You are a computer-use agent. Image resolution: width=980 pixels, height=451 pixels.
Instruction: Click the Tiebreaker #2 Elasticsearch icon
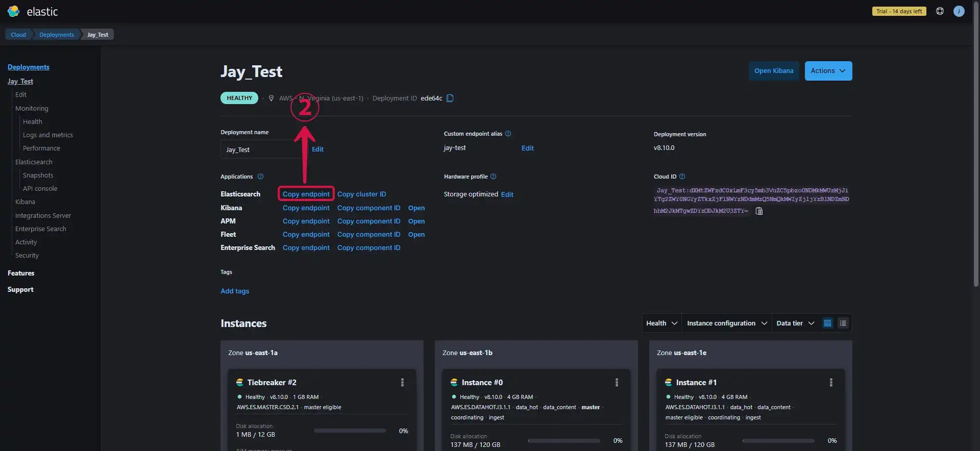tap(239, 383)
